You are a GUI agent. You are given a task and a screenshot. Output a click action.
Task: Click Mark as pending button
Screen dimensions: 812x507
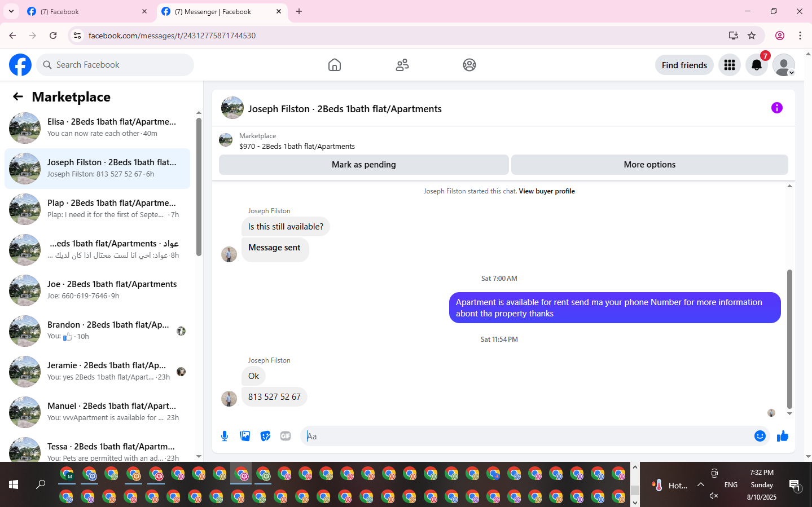tap(364, 165)
